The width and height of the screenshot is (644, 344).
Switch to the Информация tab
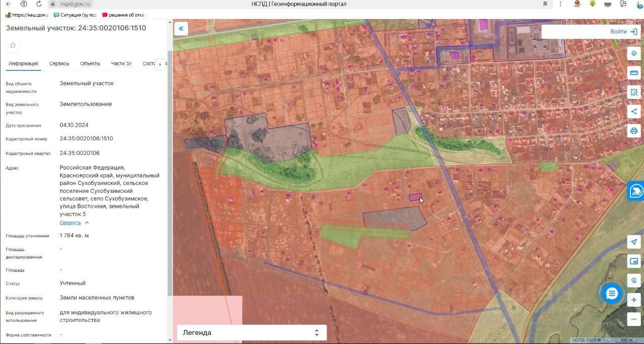point(23,64)
